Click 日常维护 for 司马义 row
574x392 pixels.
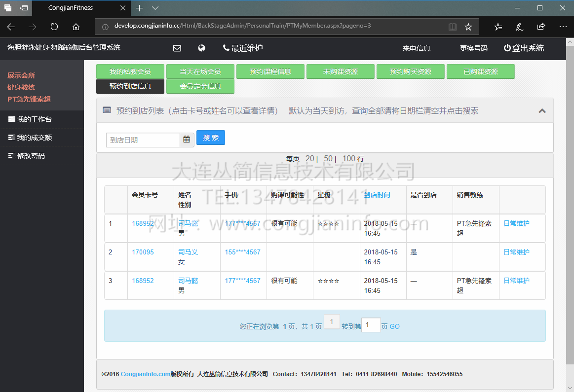(517, 252)
